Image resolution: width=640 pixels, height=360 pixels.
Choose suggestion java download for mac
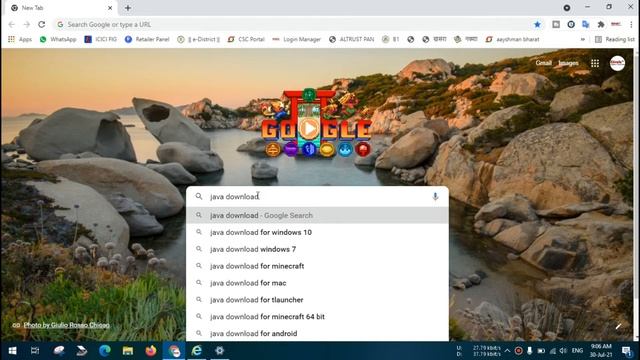(317, 283)
